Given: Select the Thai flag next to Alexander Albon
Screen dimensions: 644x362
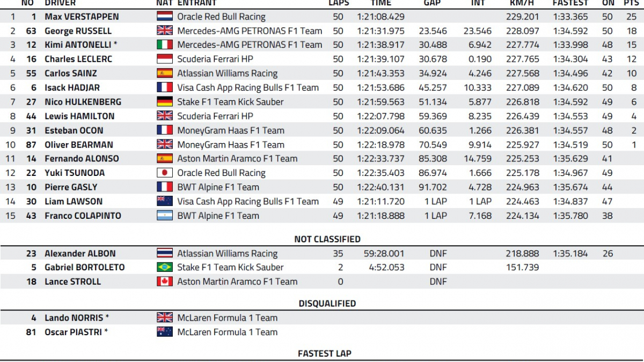Looking at the screenshot, I should 164,253.
